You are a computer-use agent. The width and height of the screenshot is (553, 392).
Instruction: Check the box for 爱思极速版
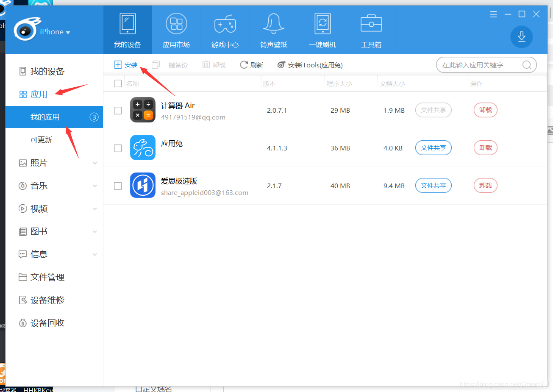pos(118,186)
